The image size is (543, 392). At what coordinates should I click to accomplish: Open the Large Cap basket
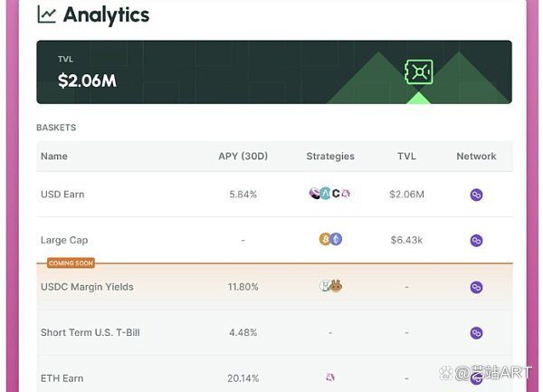(64, 241)
